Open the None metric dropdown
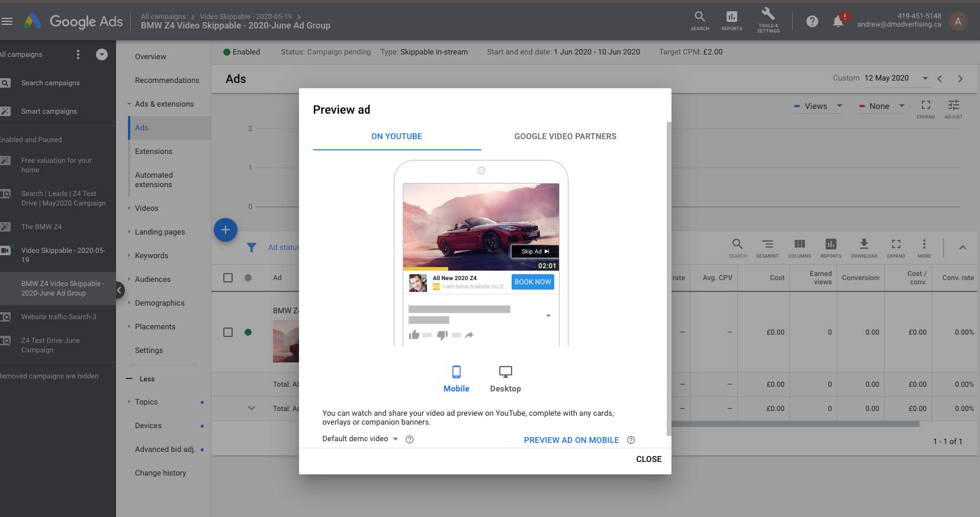This screenshot has height=517, width=980. point(882,106)
